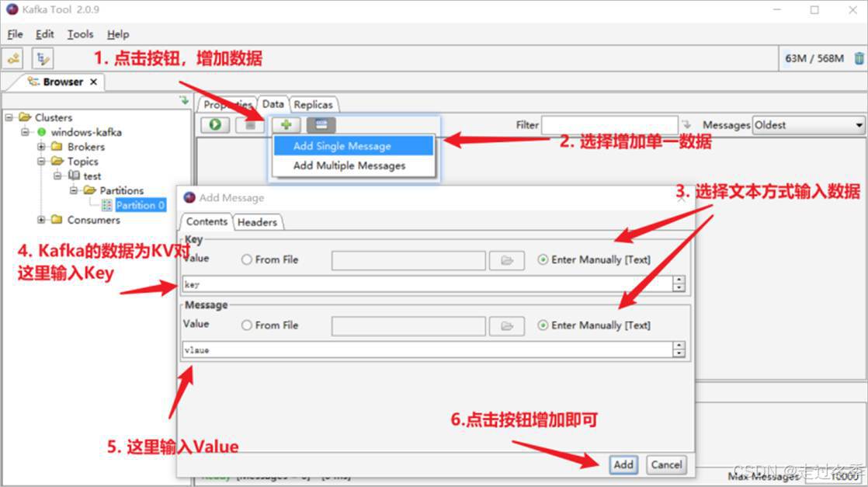868x487 pixels.
Task: Click the Brokers folder icon
Action: (x=57, y=146)
